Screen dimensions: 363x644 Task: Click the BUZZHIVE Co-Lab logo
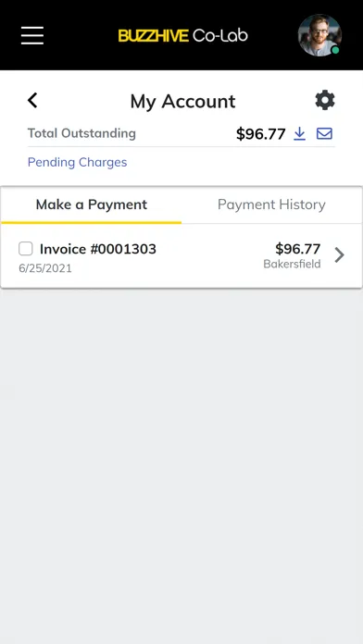tap(183, 36)
